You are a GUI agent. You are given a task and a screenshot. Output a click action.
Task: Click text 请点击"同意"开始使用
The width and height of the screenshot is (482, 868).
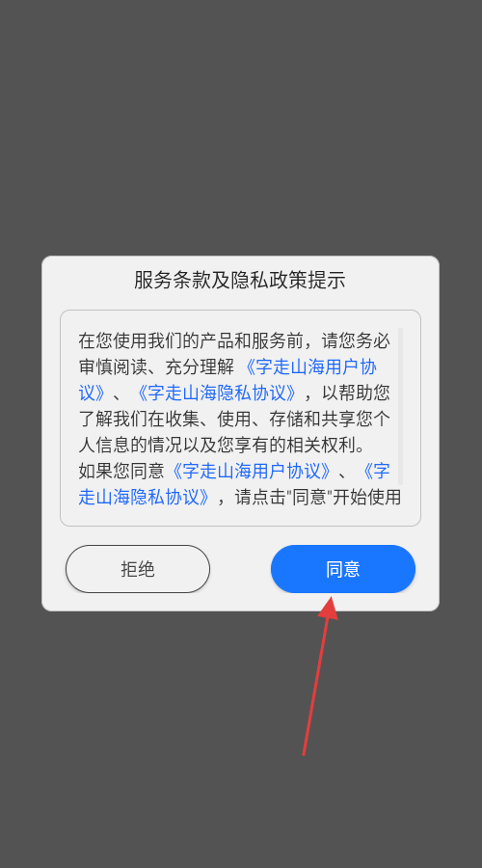(x=318, y=497)
